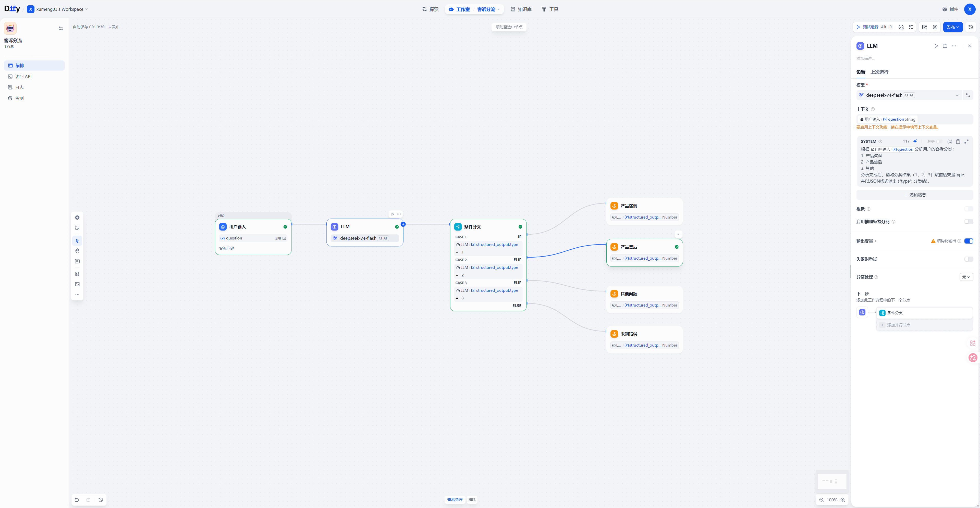This screenshot has width=980, height=508.
Task: Switch to 上次运行 tab in LLM panel
Action: [879, 72]
